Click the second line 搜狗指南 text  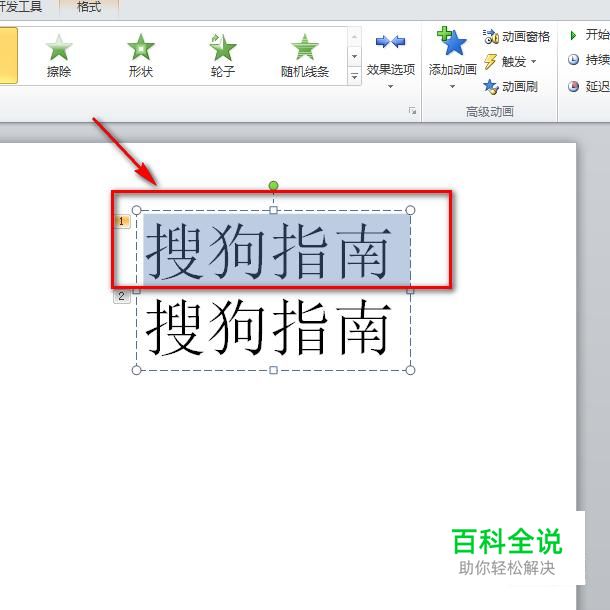(x=268, y=327)
